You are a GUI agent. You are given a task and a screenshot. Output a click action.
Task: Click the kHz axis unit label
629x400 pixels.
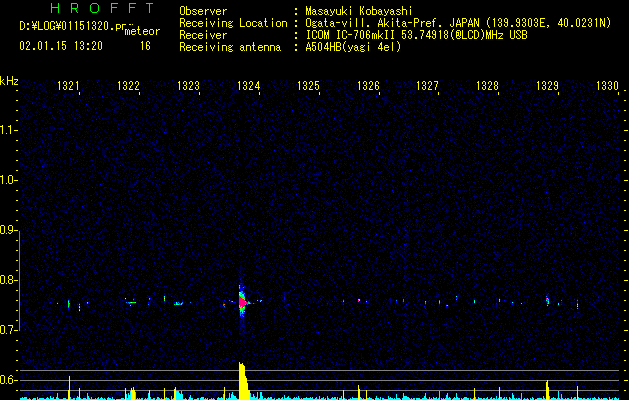tap(9, 81)
